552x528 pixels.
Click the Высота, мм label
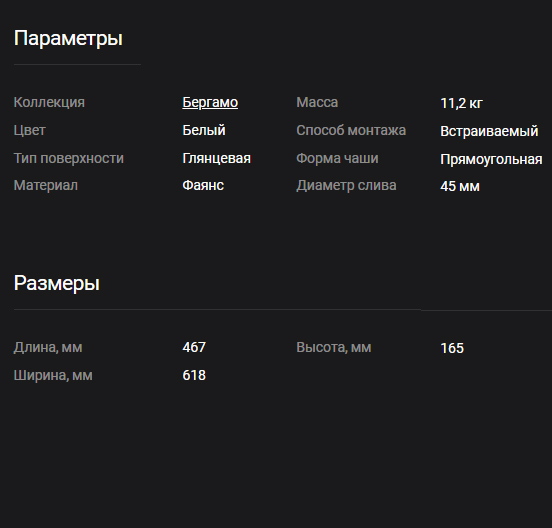tap(334, 348)
